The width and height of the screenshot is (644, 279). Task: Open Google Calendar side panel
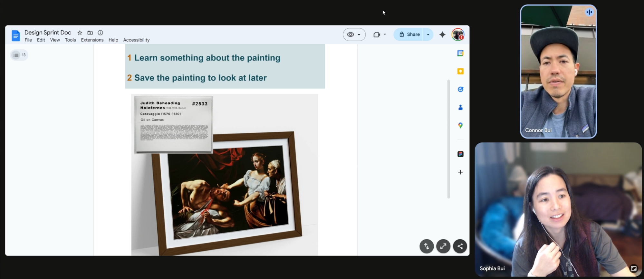[460, 53]
